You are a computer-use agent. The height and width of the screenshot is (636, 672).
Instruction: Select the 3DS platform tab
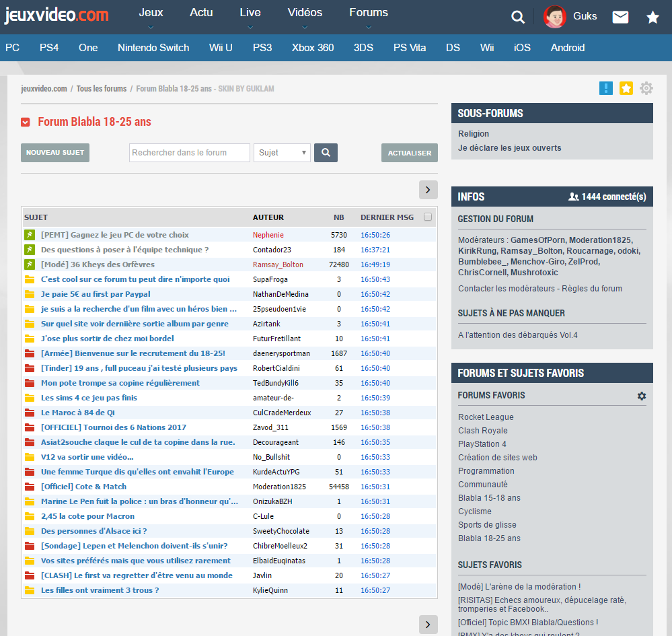tap(363, 48)
